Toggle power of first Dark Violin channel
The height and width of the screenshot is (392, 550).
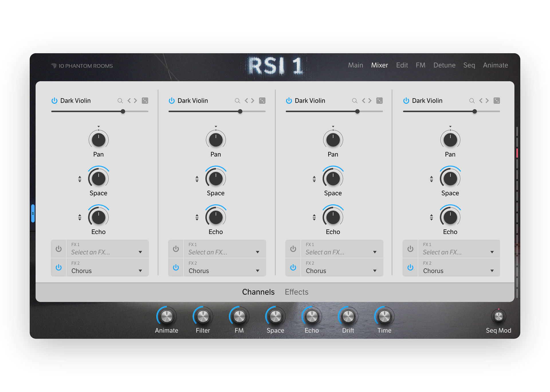click(x=54, y=101)
